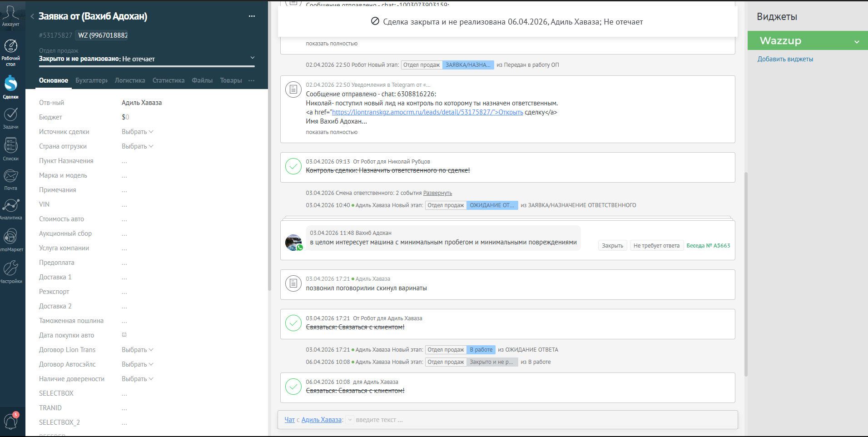
Task: Open Настройки settings in sidebar
Action: click(10, 272)
